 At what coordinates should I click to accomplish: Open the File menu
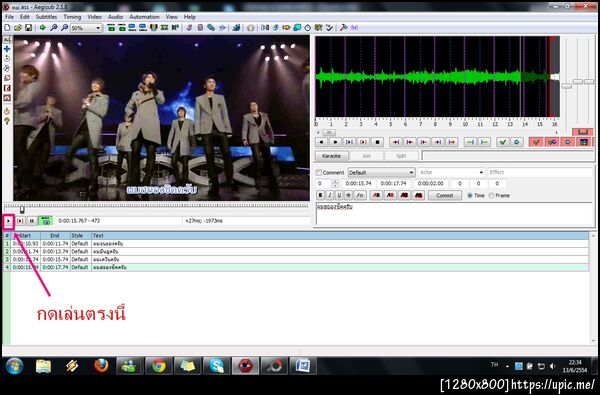(x=9, y=17)
